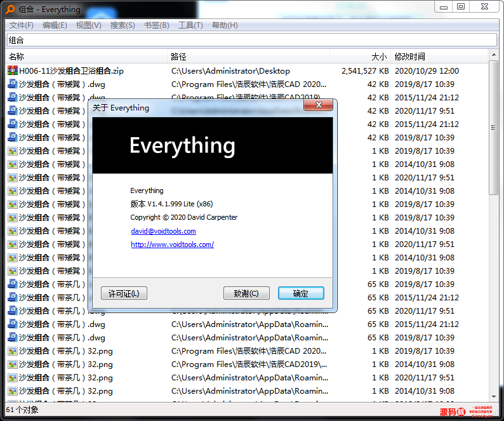The height and width of the screenshot is (421, 504).
Task: Click the date 2020/11/17 9:51 of the 42 KB file
Action: point(424,111)
